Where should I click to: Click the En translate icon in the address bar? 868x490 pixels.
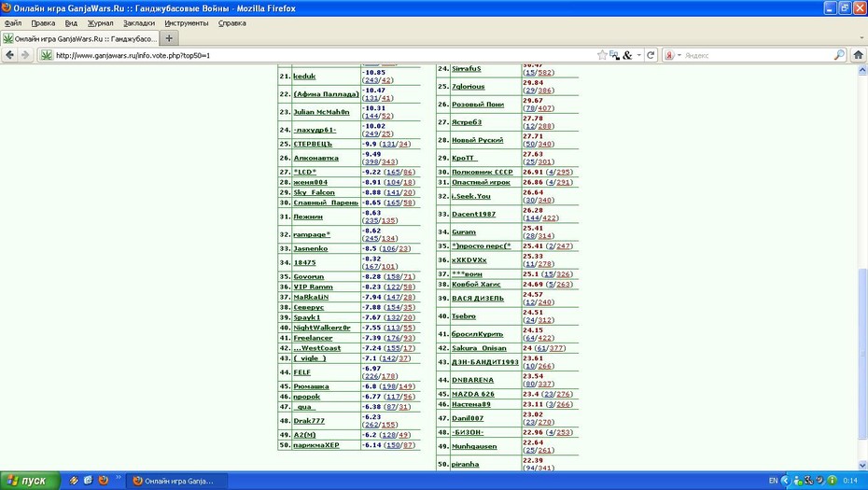click(614, 55)
